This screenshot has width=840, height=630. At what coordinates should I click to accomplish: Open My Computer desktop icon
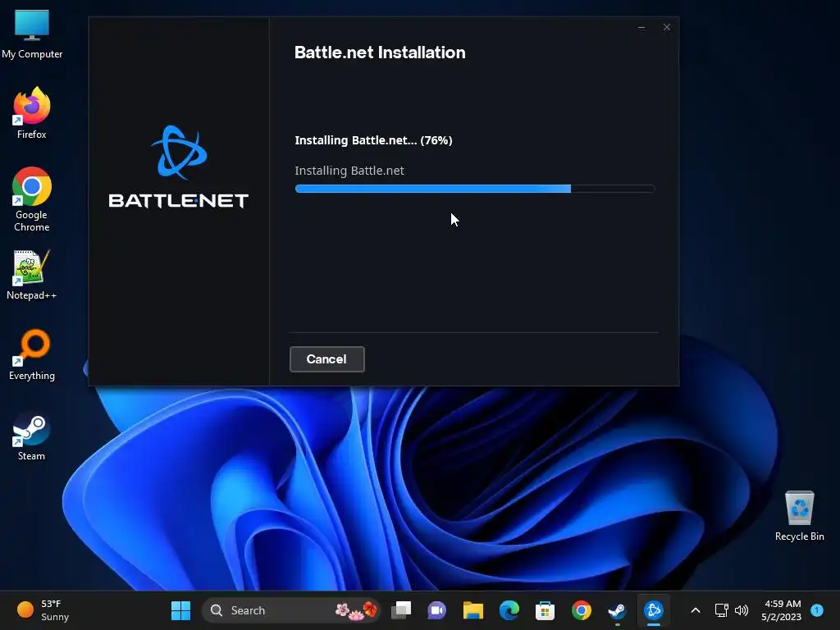point(32,34)
